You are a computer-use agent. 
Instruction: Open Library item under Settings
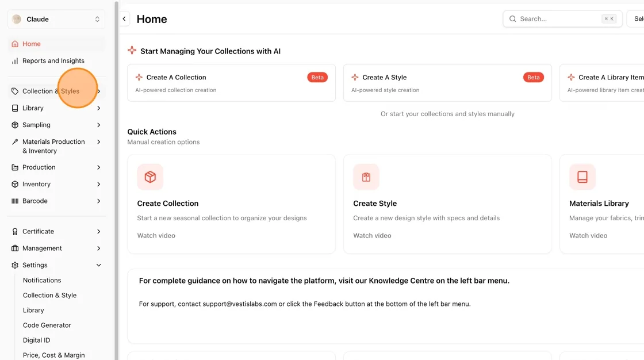[33, 311]
